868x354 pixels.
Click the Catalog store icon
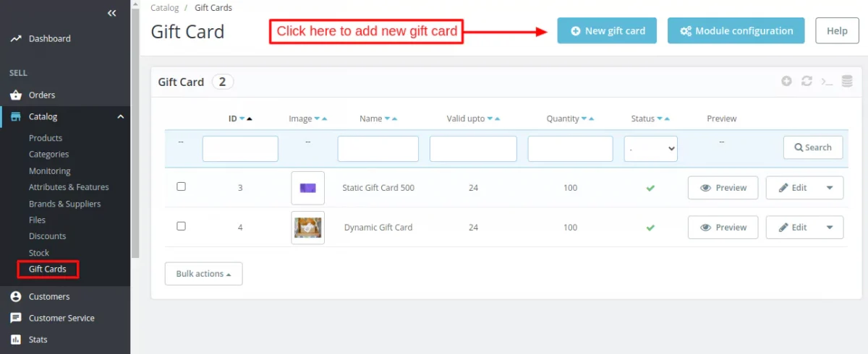(x=16, y=116)
